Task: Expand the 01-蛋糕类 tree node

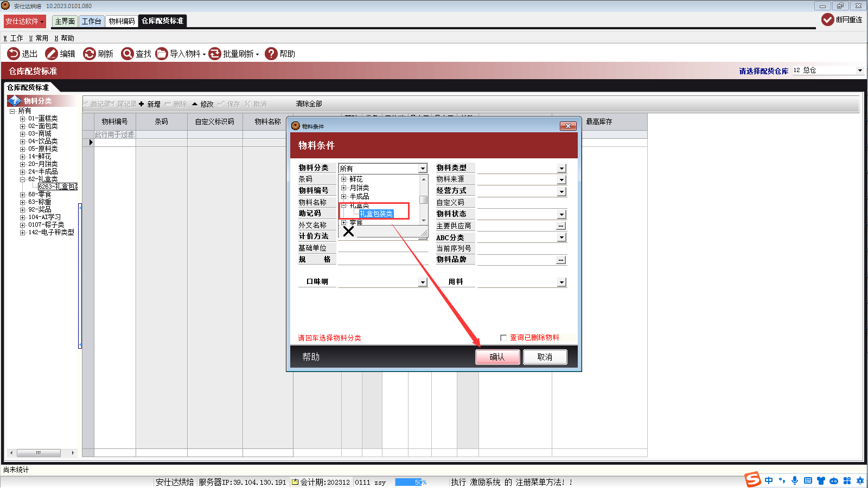Action: point(23,119)
